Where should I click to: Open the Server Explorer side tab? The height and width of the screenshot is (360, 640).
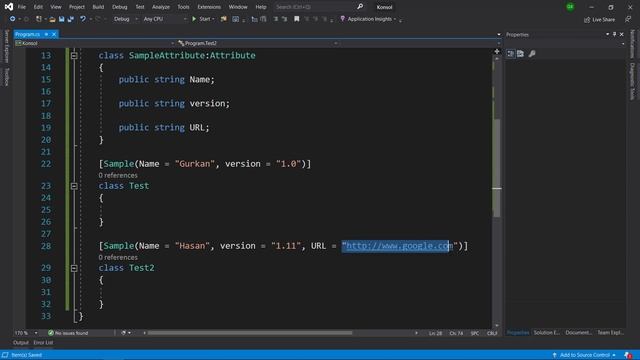tap(6, 46)
